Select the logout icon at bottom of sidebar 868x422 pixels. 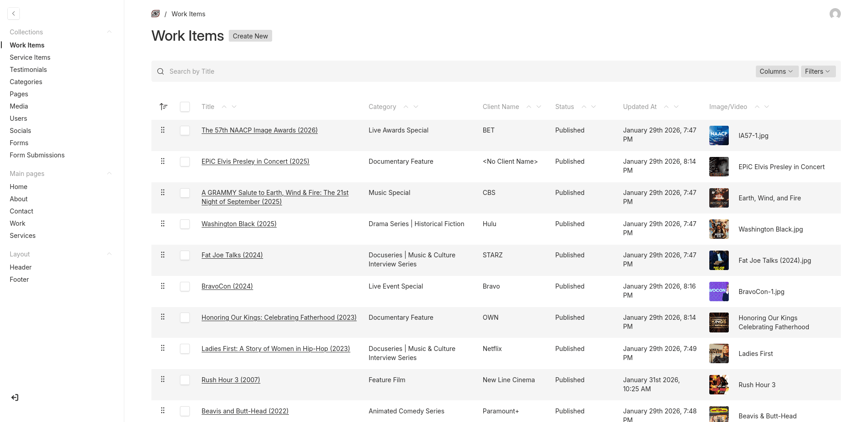coord(14,397)
